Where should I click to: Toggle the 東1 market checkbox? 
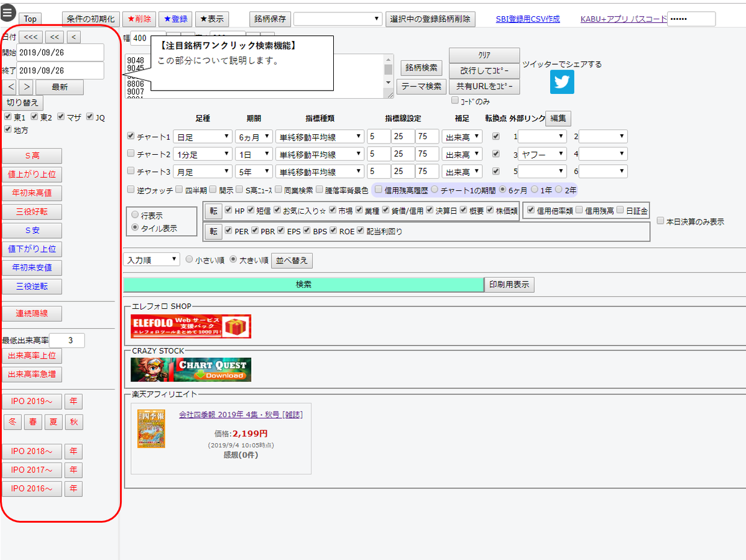click(7, 117)
